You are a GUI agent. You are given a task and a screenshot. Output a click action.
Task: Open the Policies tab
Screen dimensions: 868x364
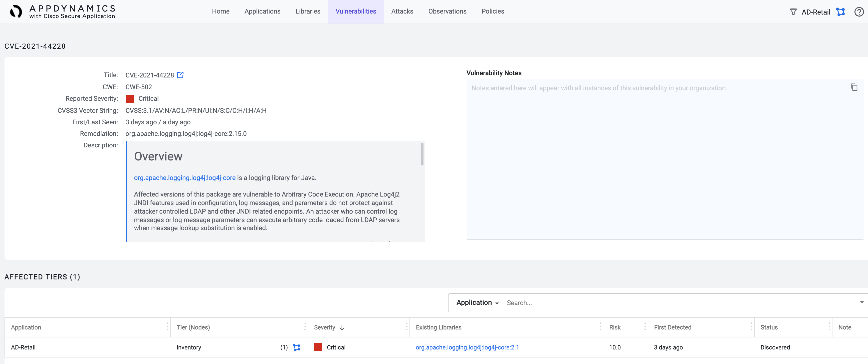pos(493,12)
